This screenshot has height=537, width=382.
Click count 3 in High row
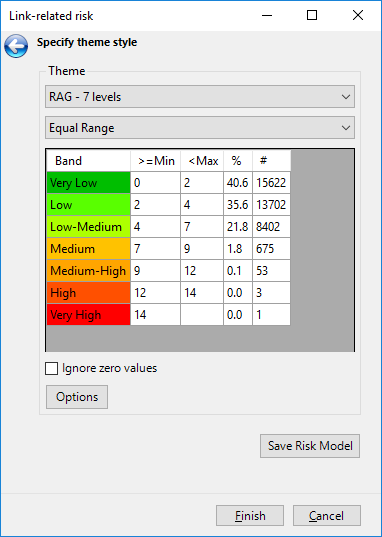272,292
